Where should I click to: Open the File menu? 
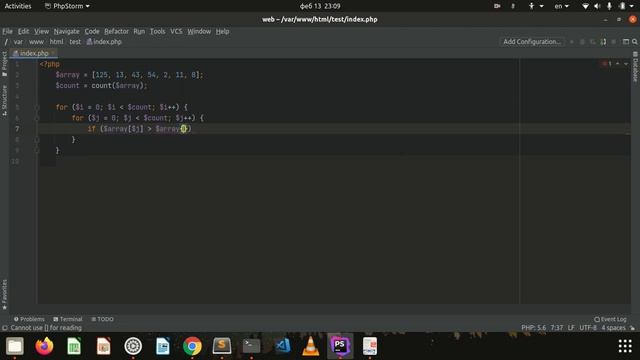[7, 31]
